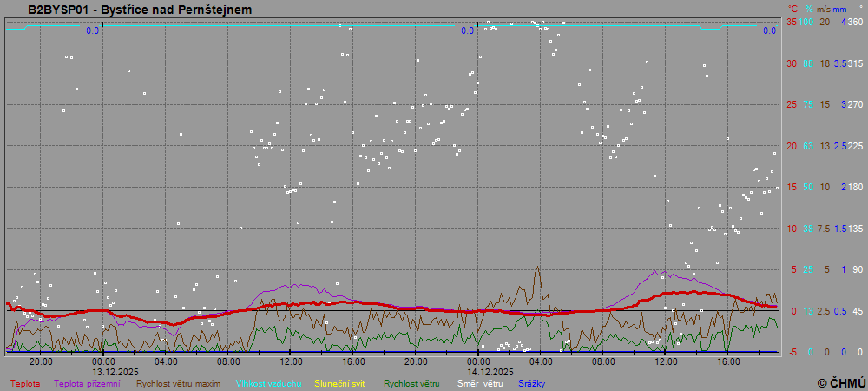This screenshot has height=391, width=868.
Task: Click the red 35 temperature scale value
Action: [x=791, y=22]
